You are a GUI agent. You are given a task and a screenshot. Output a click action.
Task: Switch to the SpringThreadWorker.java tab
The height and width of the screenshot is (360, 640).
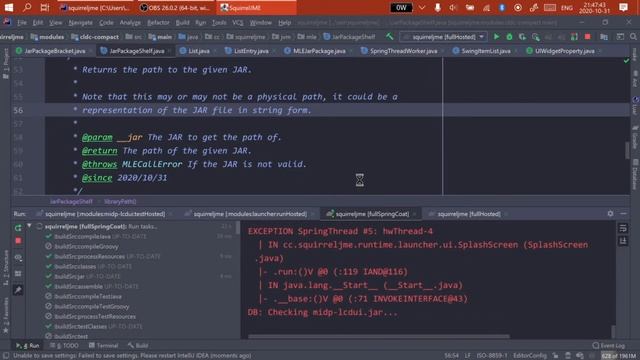tap(400, 51)
